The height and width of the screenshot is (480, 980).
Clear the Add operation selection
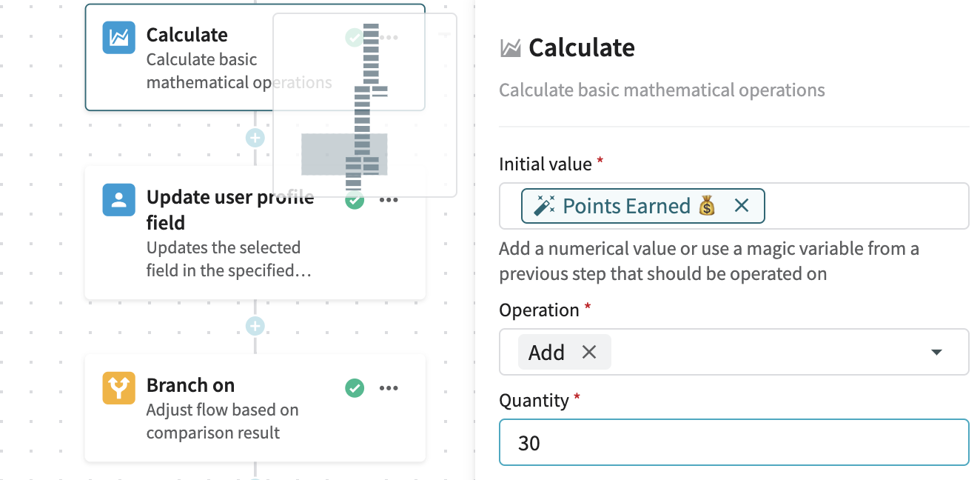(x=589, y=352)
